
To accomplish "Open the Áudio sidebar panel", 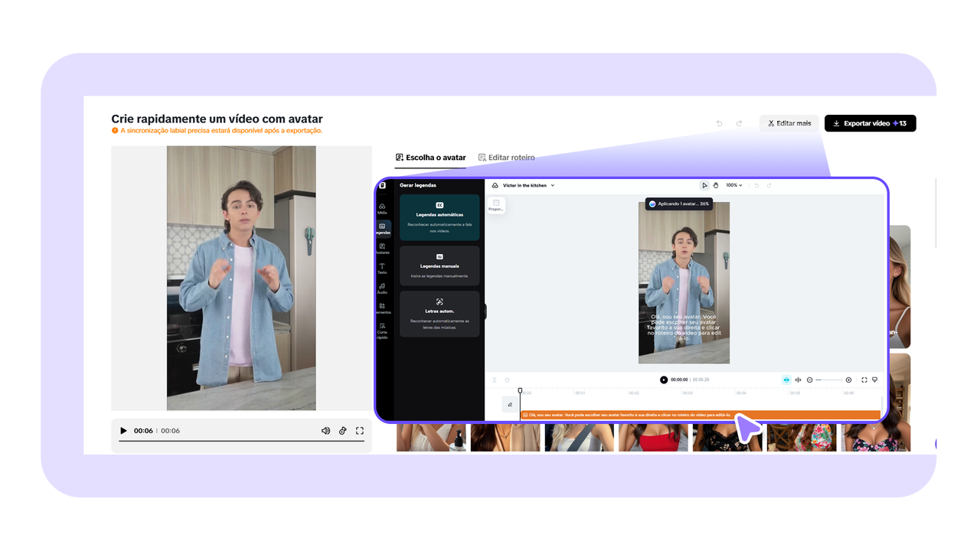I will (x=382, y=289).
